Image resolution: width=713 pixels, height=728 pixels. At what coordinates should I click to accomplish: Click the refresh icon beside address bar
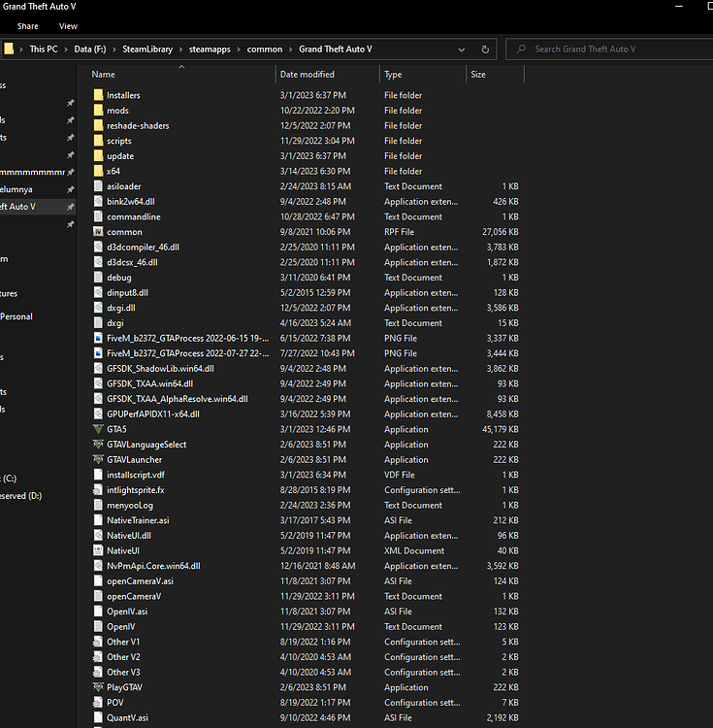point(485,49)
